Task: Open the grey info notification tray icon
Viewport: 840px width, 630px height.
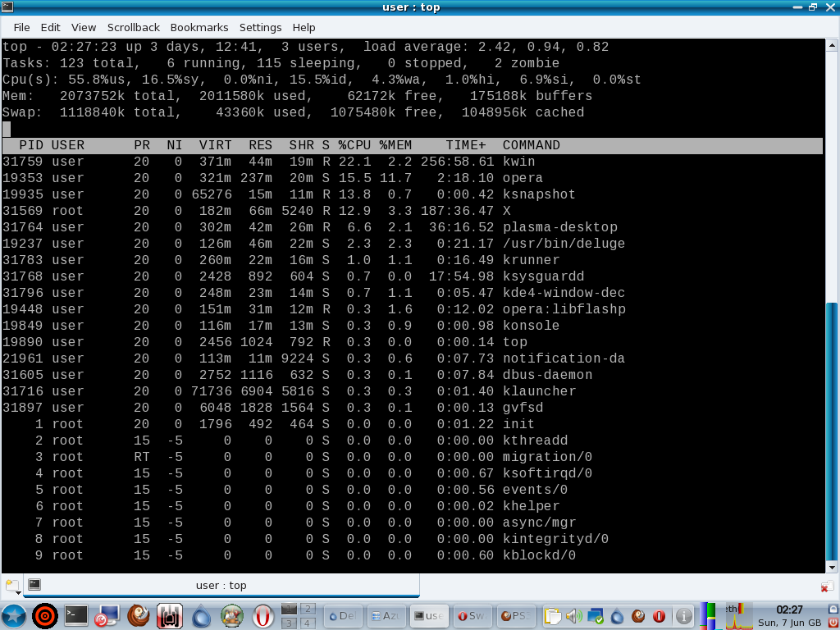Action: [683, 616]
